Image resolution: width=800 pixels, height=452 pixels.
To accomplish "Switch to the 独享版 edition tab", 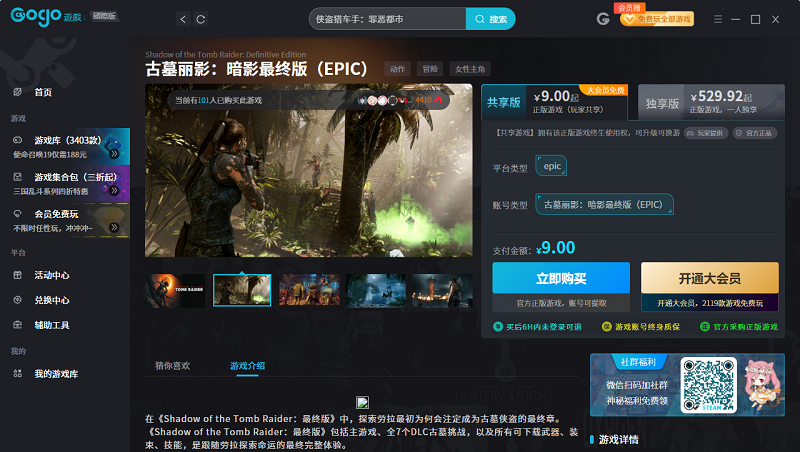I will pyautogui.click(x=711, y=102).
